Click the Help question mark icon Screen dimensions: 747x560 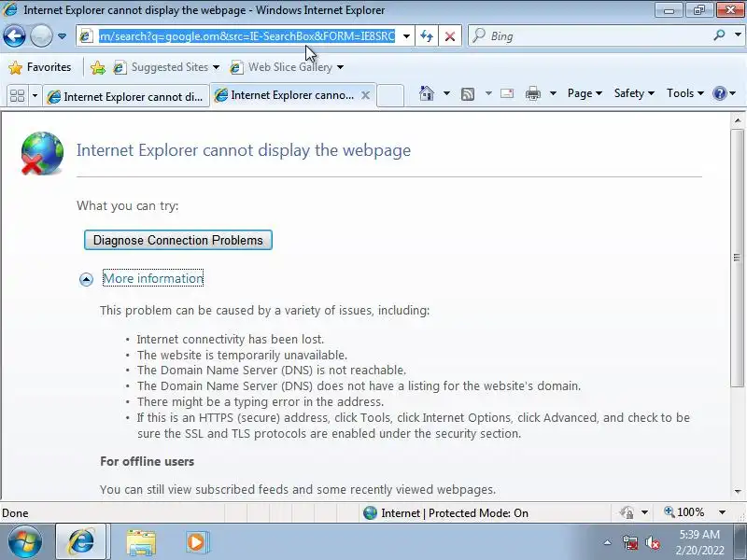tap(719, 93)
